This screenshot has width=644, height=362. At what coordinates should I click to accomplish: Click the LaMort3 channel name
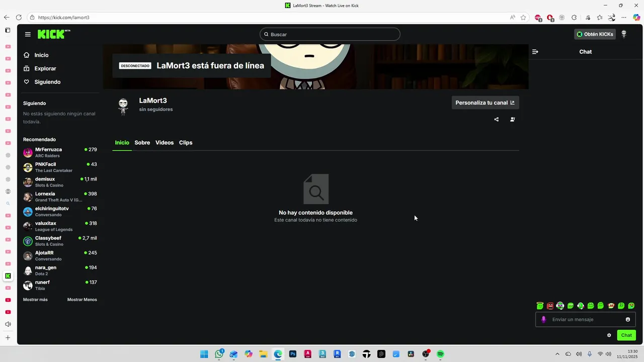[x=153, y=101]
